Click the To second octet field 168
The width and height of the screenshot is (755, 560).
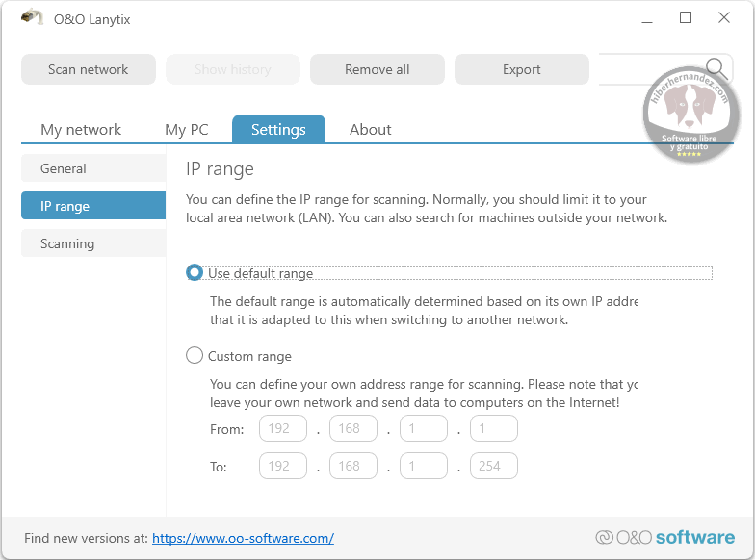pyautogui.click(x=353, y=466)
